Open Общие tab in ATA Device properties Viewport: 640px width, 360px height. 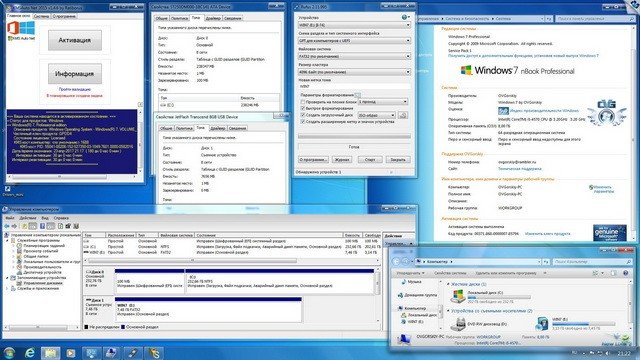(x=161, y=18)
